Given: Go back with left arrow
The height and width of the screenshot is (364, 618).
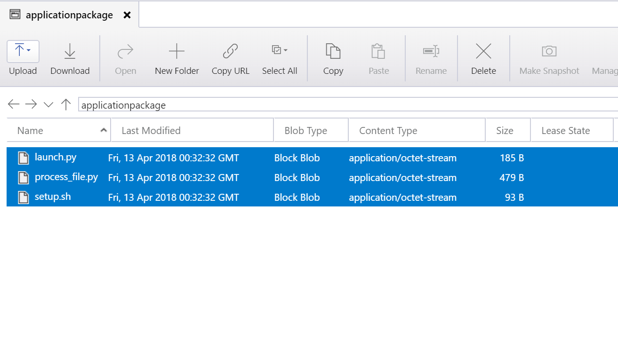Looking at the screenshot, I should 14,104.
